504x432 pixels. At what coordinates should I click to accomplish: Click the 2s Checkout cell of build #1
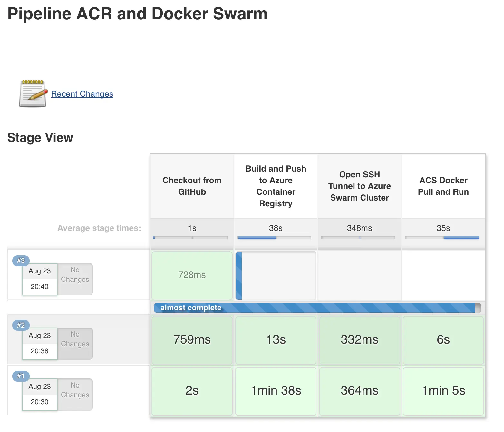(x=192, y=391)
